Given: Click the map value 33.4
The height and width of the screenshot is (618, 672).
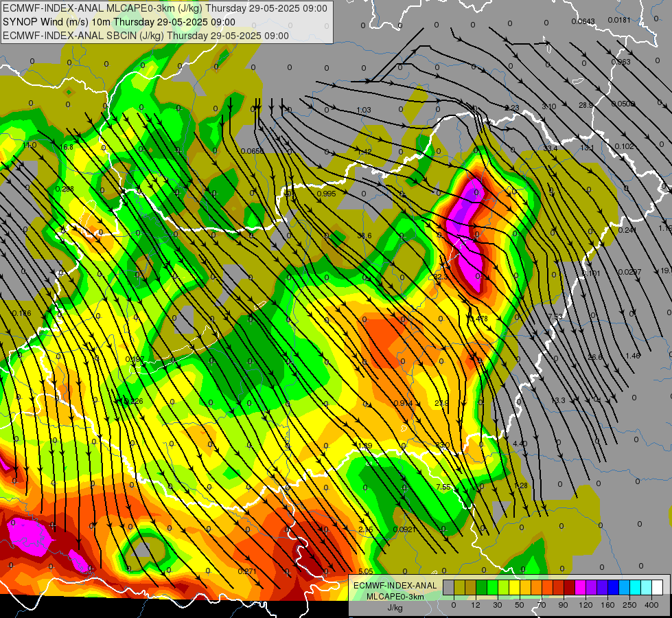Looking at the screenshot, I should pyautogui.click(x=551, y=148).
